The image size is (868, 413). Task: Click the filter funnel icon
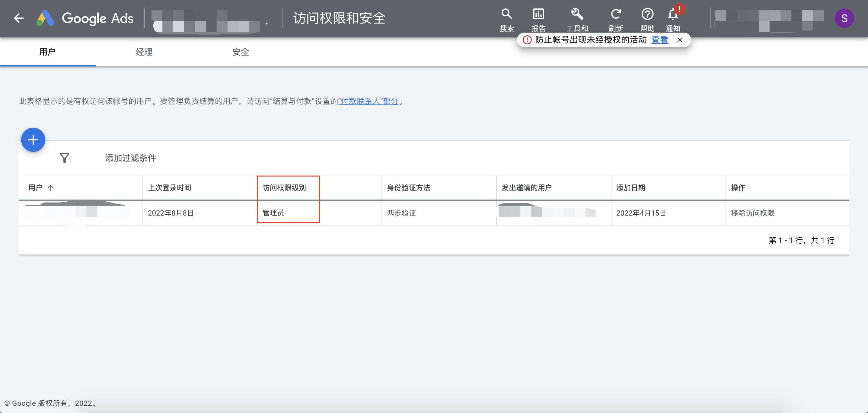click(64, 158)
